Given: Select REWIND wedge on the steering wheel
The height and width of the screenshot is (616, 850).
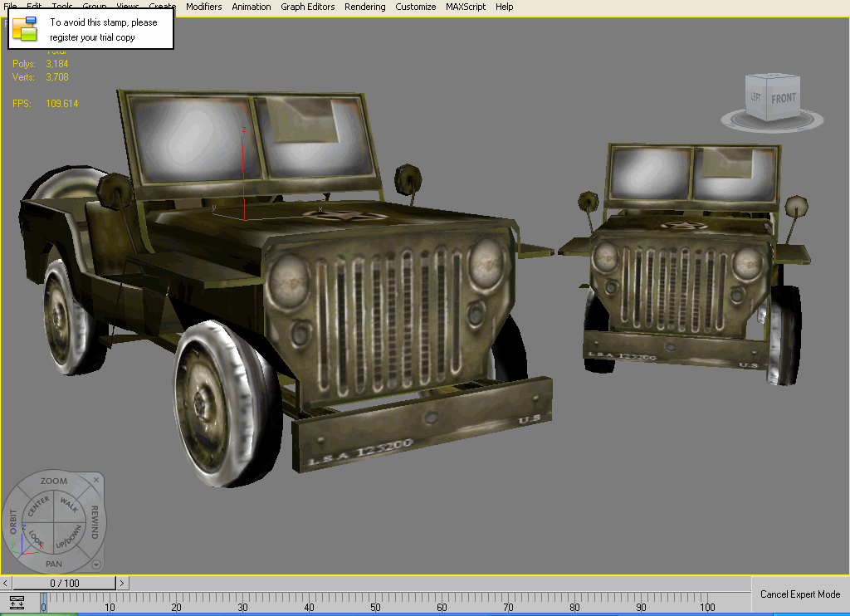Looking at the screenshot, I should [95, 521].
